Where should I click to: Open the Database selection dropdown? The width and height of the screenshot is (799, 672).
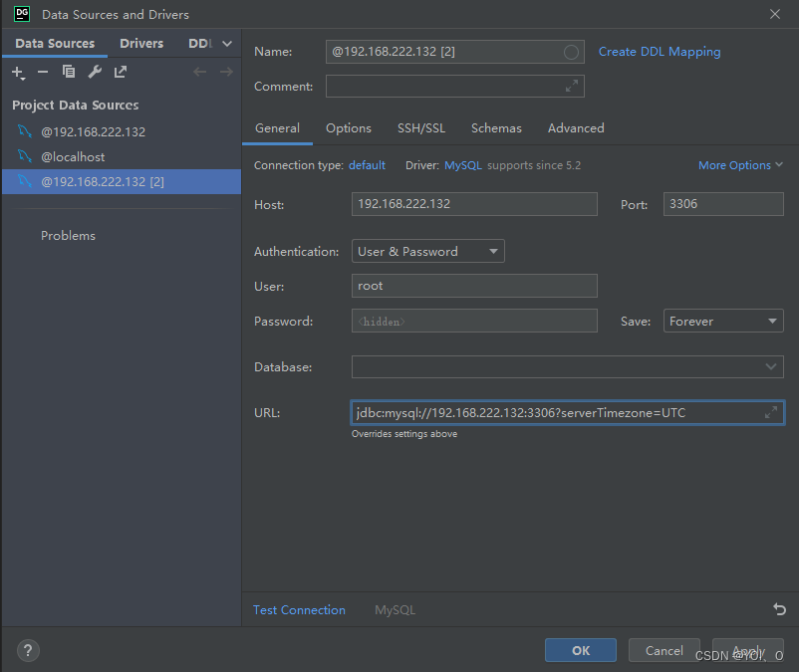point(771,366)
